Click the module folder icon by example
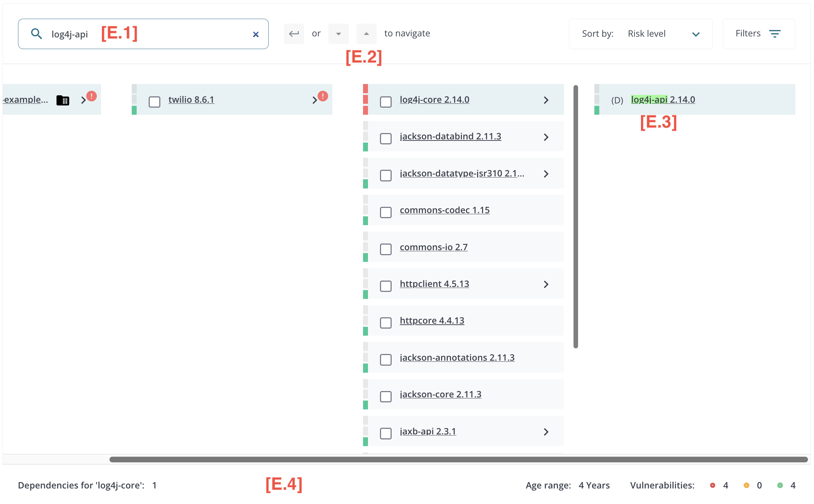Screen dimensions: 814x504 pos(63,100)
